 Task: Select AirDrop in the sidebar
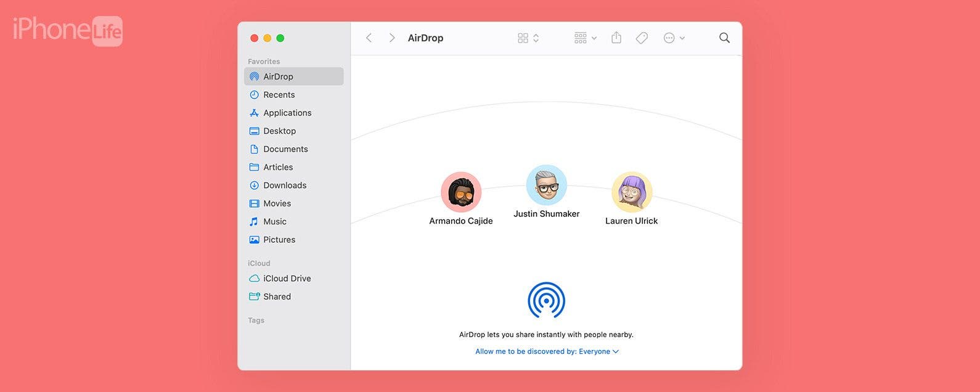click(x=278, y=76)
